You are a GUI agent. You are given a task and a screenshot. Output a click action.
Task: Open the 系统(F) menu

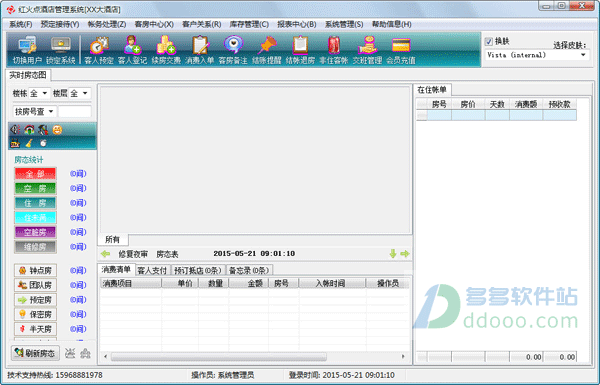click(21, 24)
